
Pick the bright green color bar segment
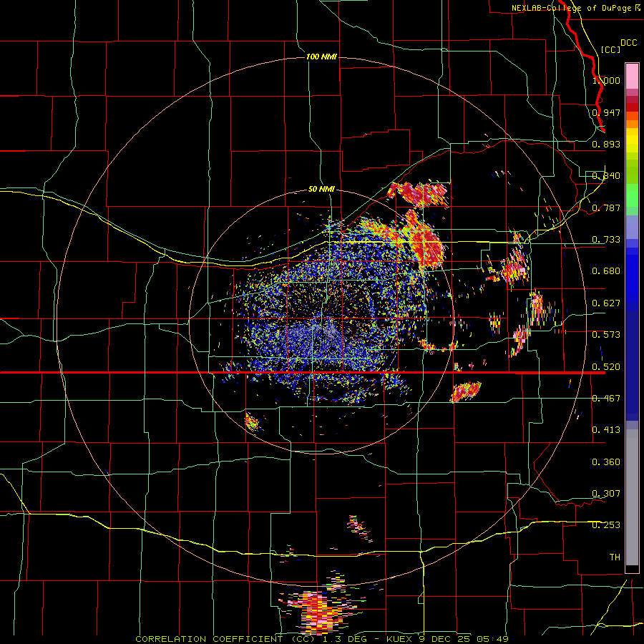pos(632,195)
